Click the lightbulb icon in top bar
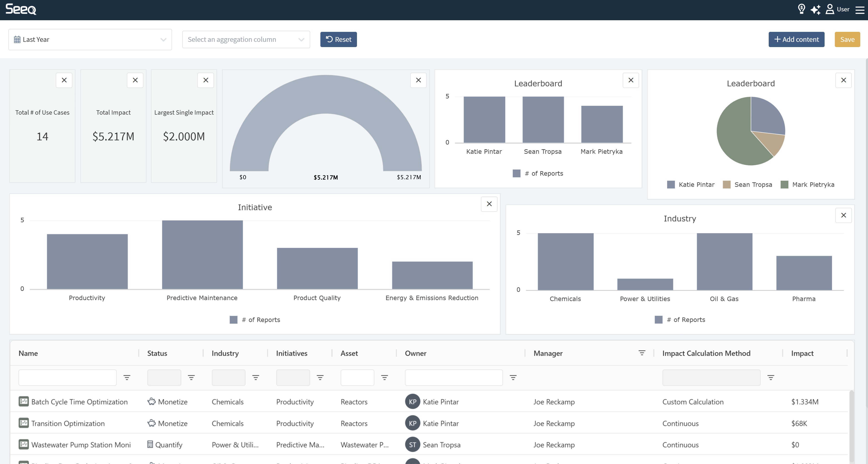Image resolution: width=868 pixels, height=464 pixels. [802, 9]
